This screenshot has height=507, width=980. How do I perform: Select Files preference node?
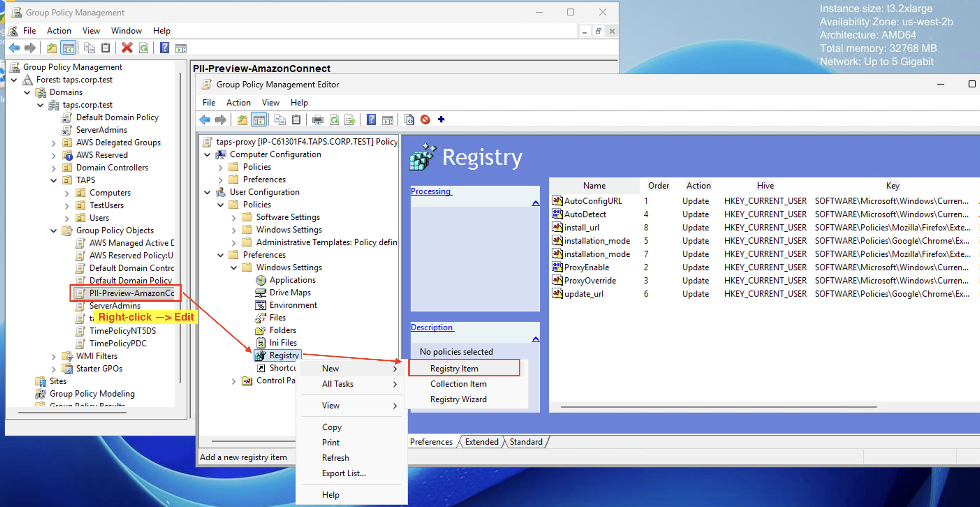coord(277,318)
